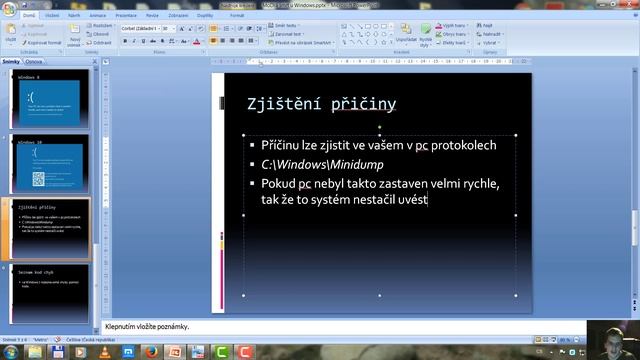This screenshot has height=360, width=640.
Task: Click the slide title Zjištění příčiny
Action: [x=321, y=104]
